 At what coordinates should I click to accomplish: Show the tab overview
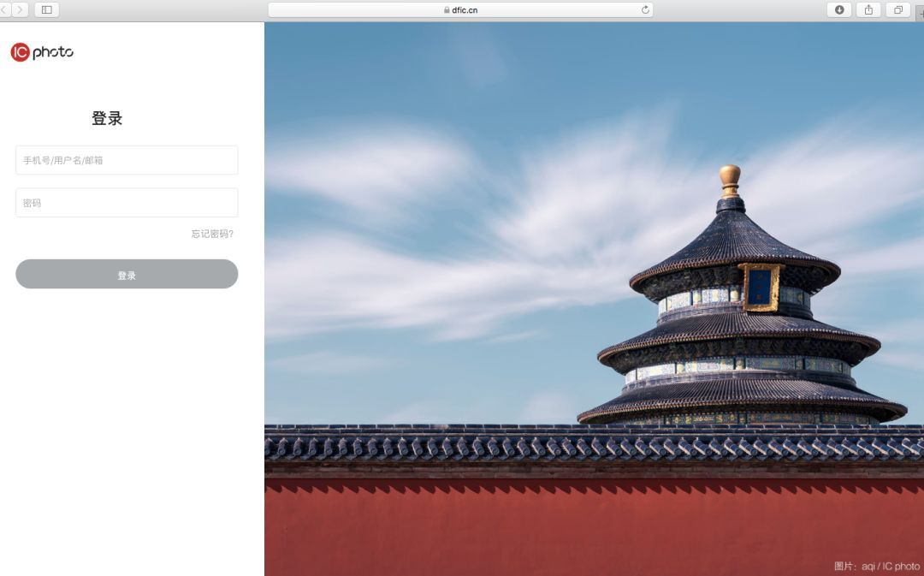point(897,9)
